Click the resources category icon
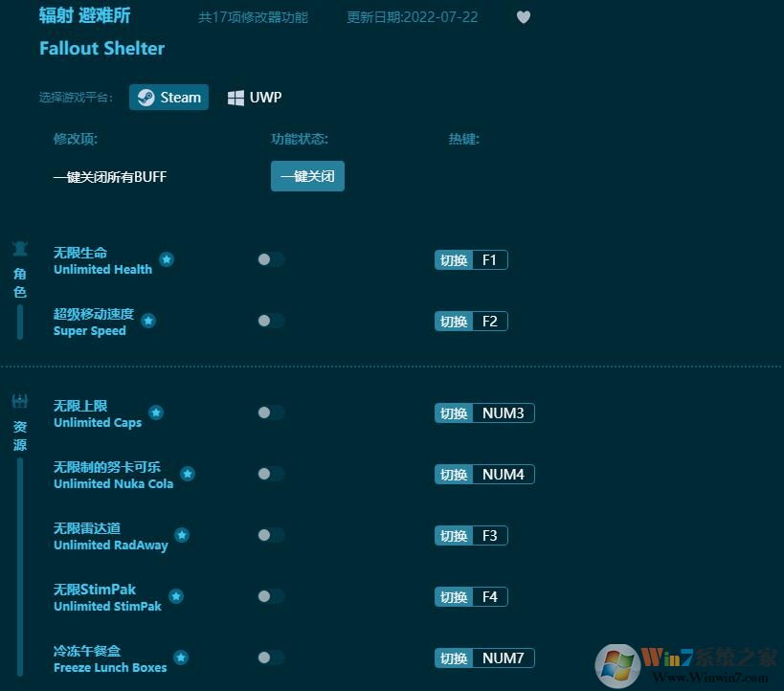Image resolution: width=784 pixels, height=691 pixels. (20, 401)
